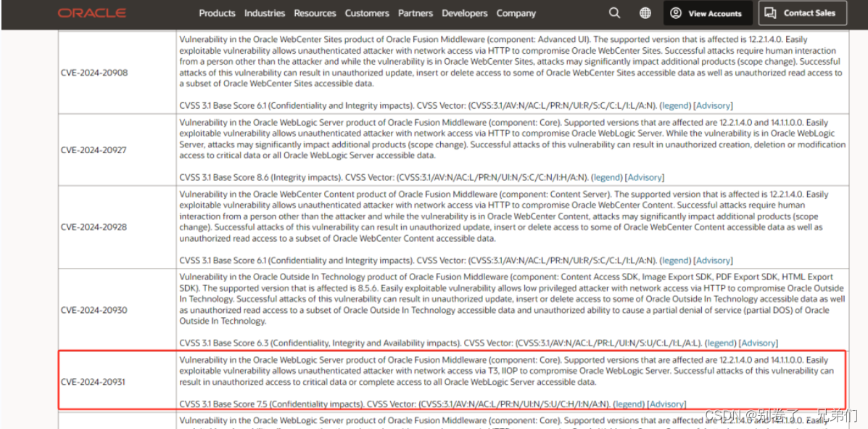Click the Oracle logo
Image resolution: width=868 pixels, height=429 pixels.
(92, 13)
